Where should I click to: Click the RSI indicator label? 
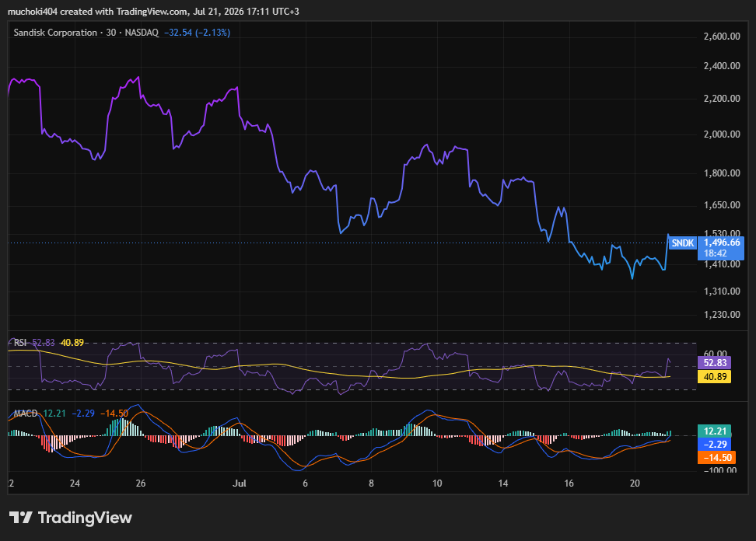coord(20,343)
